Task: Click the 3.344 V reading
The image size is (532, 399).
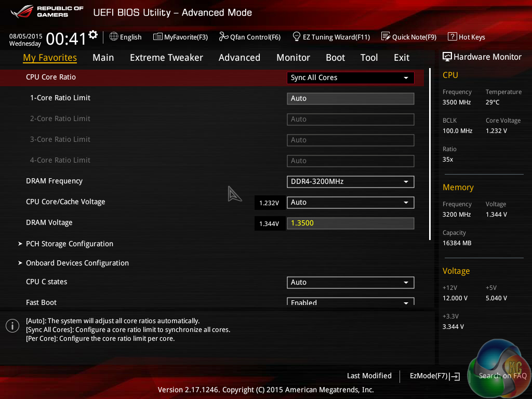Action: point(453,327)
